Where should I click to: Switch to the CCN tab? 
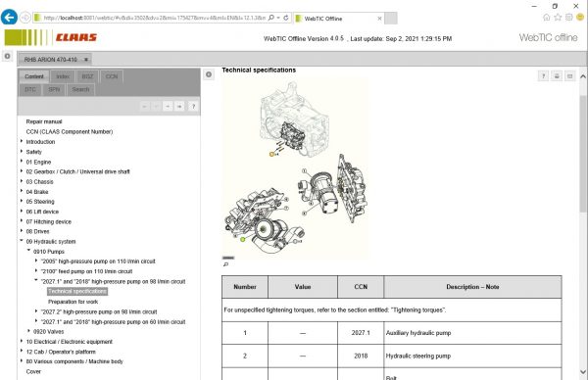[x=112, y=76]
